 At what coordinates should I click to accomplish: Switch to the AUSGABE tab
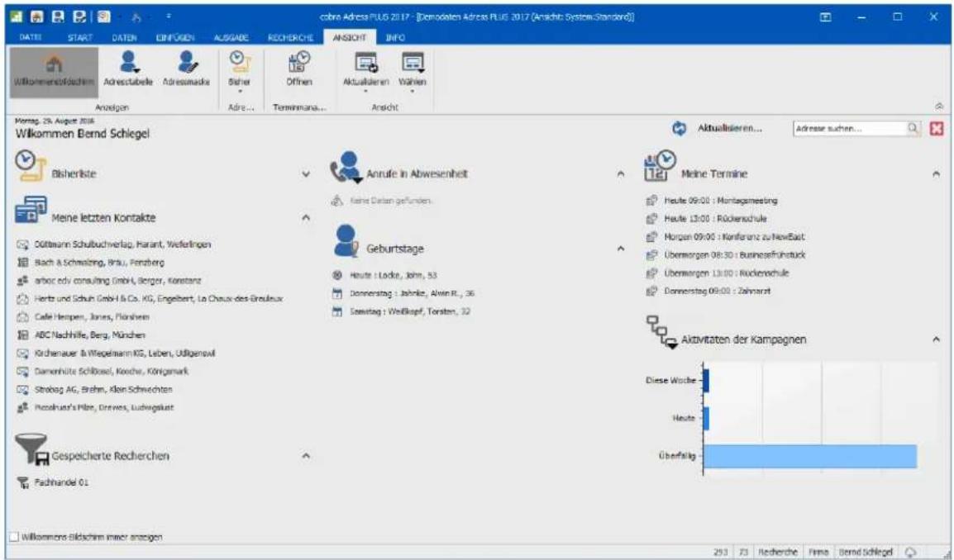pyautogui.click(x=231, y=38)
